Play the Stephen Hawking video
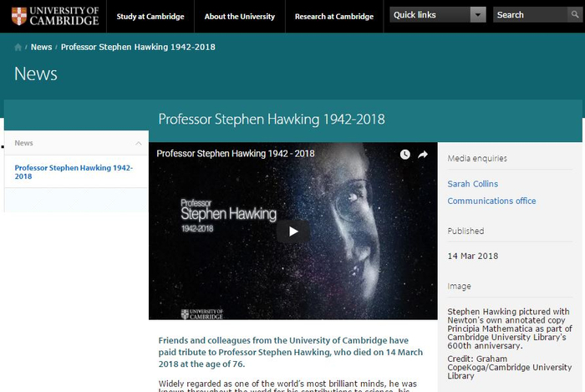585x392 pixels. click(x=292, y=232)
